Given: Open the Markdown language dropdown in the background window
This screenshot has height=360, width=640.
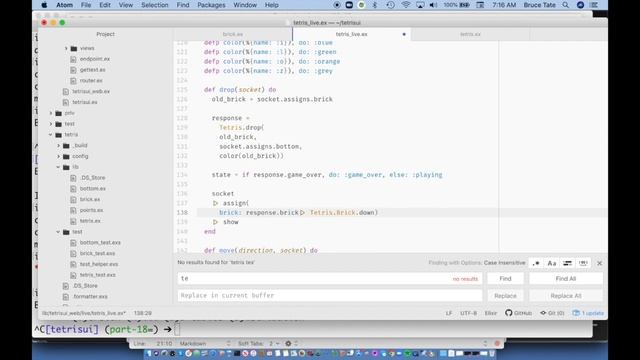Looking at the screenshot, I should tap(205, 344).
